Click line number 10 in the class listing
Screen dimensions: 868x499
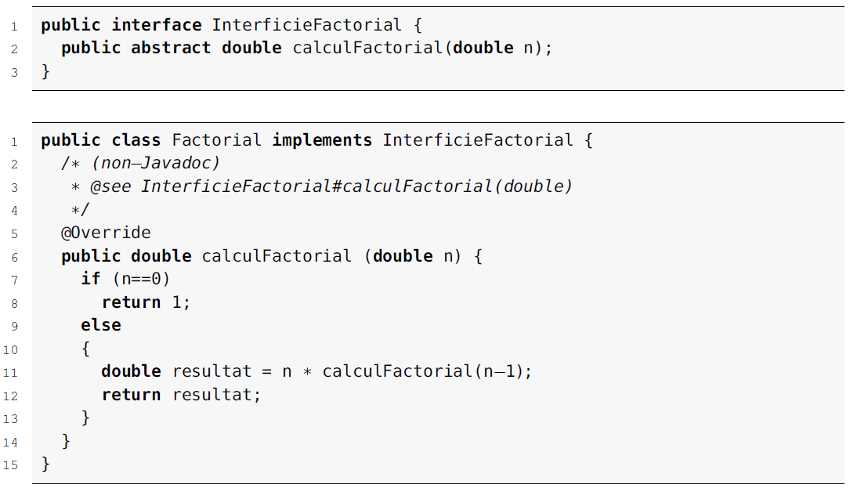[x=10, y=349]
